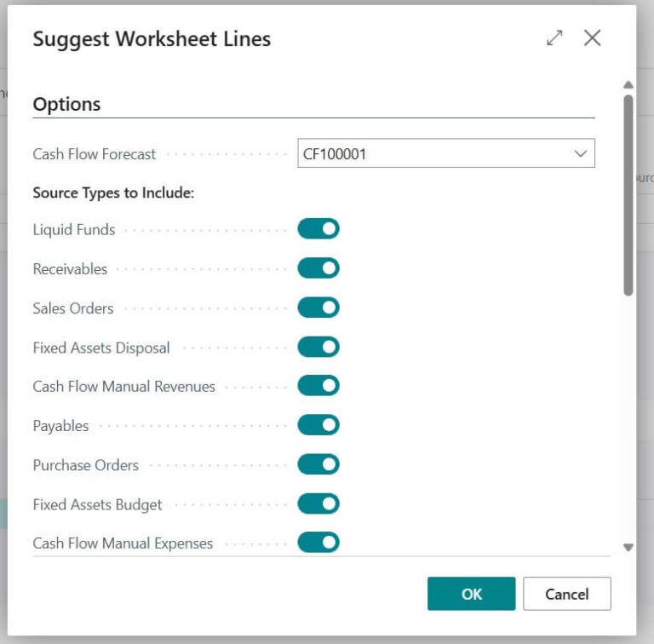The image size is (654, 644).
Task: Toggle Fixed Assets Disposal switch
Action: [x=318, y=347]
